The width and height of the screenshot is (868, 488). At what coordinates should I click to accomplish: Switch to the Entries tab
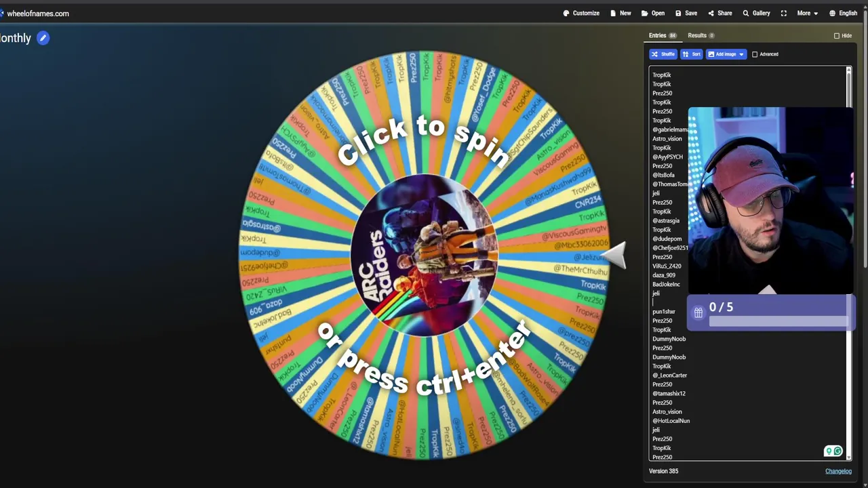663,35
